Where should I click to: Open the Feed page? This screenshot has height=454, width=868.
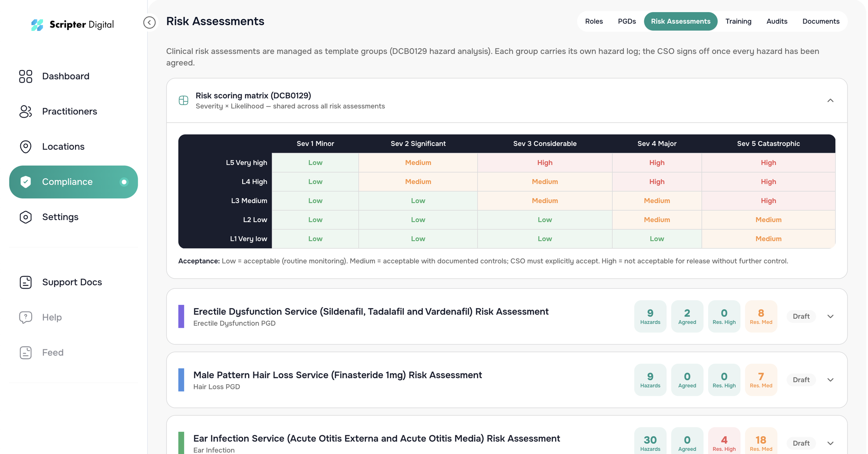coord(73,352)
